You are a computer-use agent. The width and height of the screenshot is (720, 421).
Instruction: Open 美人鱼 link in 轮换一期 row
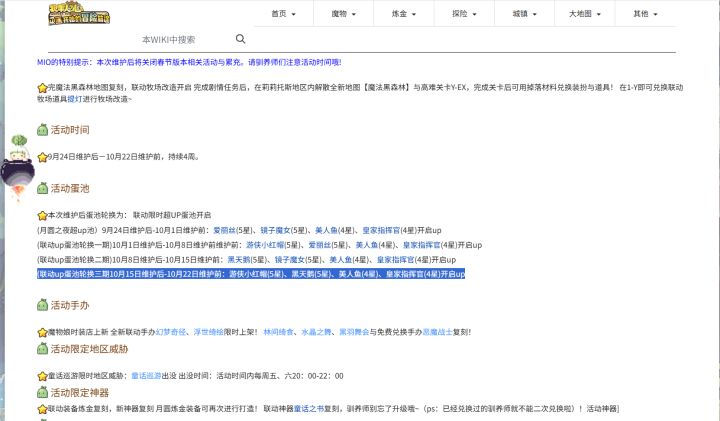tap(367, 245)
